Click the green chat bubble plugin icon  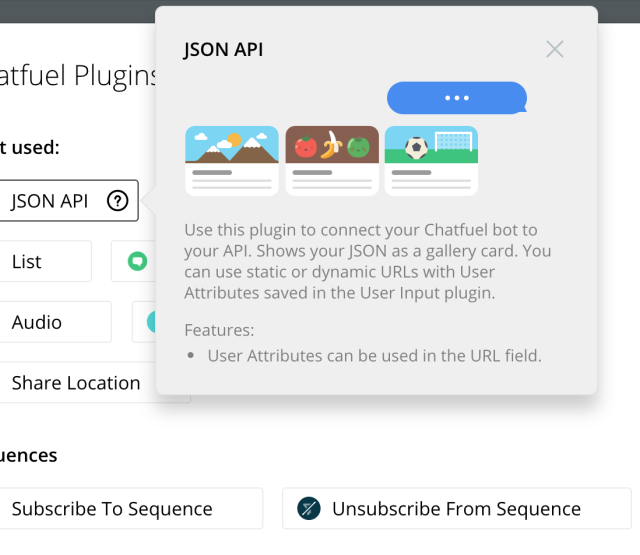point(138,261)
